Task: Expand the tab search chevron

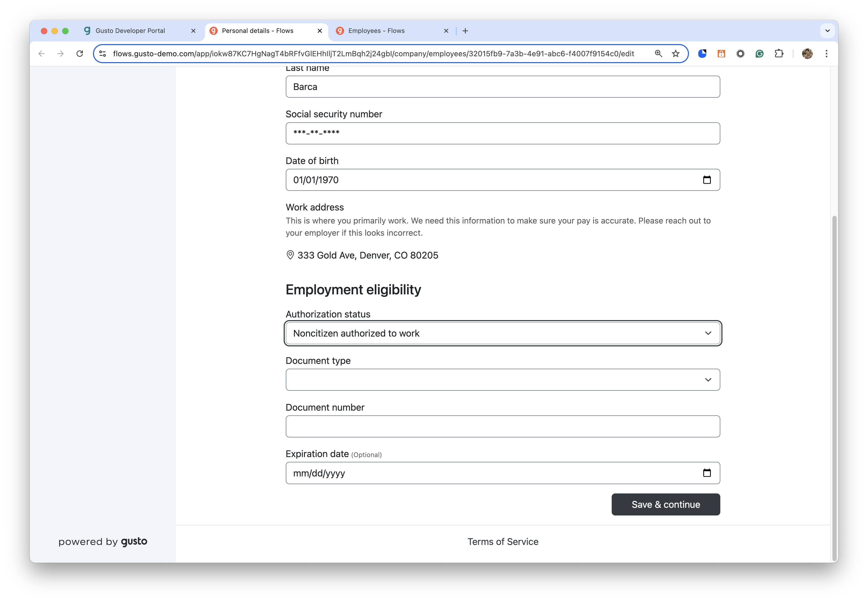Action: tap(828, 31)
